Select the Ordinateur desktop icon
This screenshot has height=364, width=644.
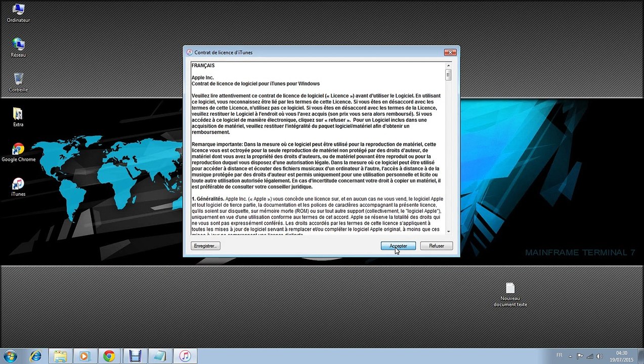tap(18, 14)
